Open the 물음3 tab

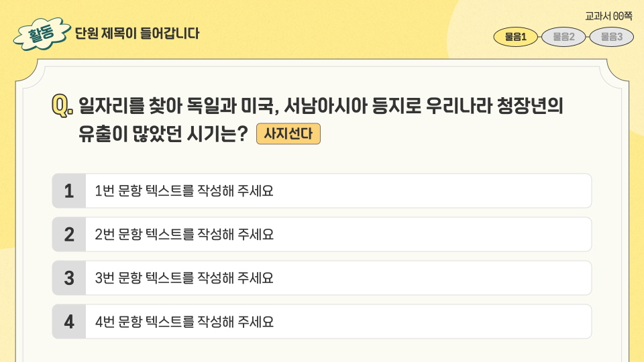coord(612,37)
